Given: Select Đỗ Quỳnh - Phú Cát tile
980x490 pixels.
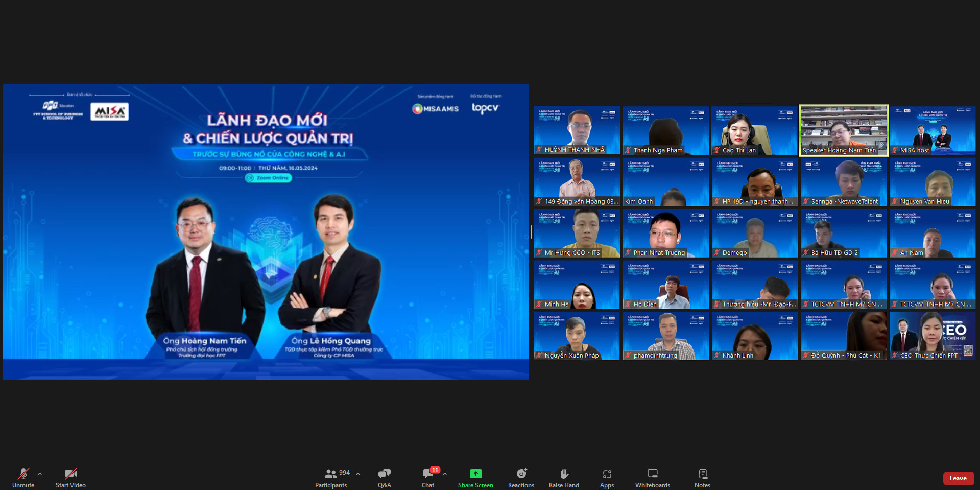Looking at the screenshot, I should [x=844, y=336].
